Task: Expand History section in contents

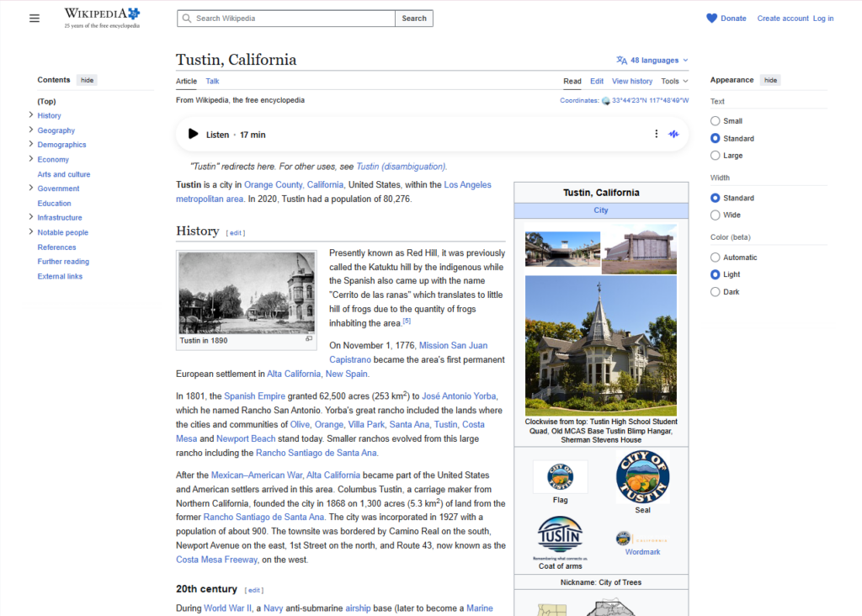Action: pyautogui.click(x=31, y=114)
